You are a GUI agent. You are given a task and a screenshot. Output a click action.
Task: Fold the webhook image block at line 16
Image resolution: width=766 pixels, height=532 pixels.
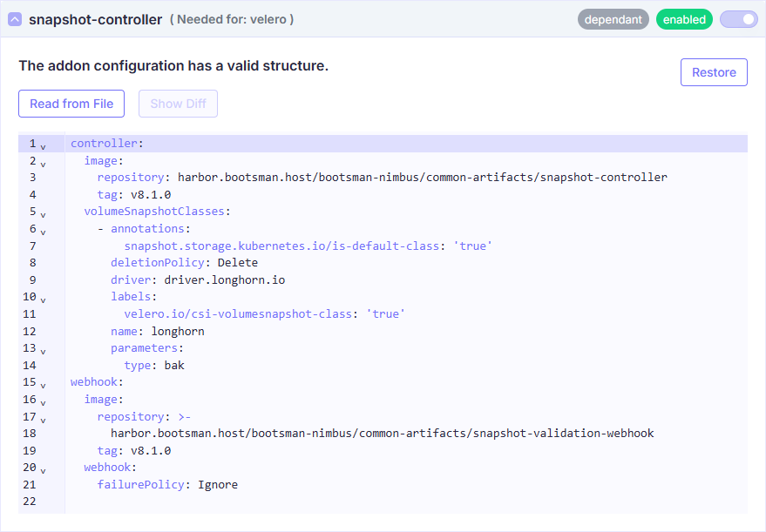click(44, 401)
